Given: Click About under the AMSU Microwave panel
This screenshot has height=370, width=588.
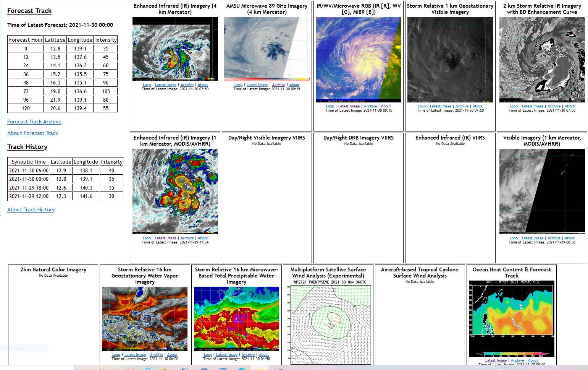Looking at the screenshot, I should click(x=294, y=84).
